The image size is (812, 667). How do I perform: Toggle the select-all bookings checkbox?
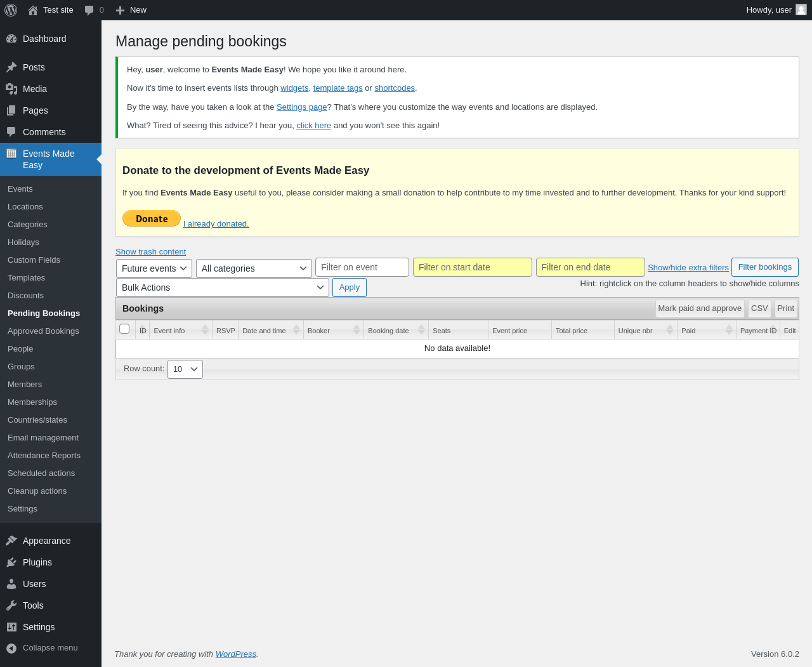124,329
